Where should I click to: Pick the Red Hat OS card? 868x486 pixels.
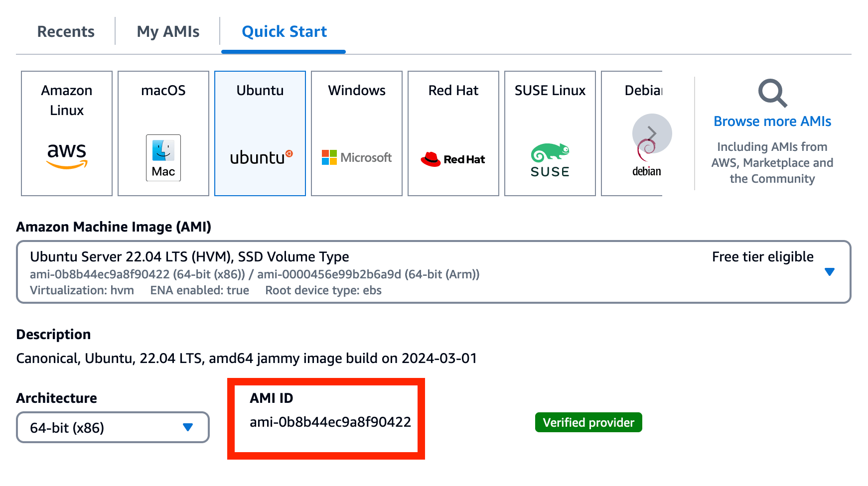click(453, 133)
